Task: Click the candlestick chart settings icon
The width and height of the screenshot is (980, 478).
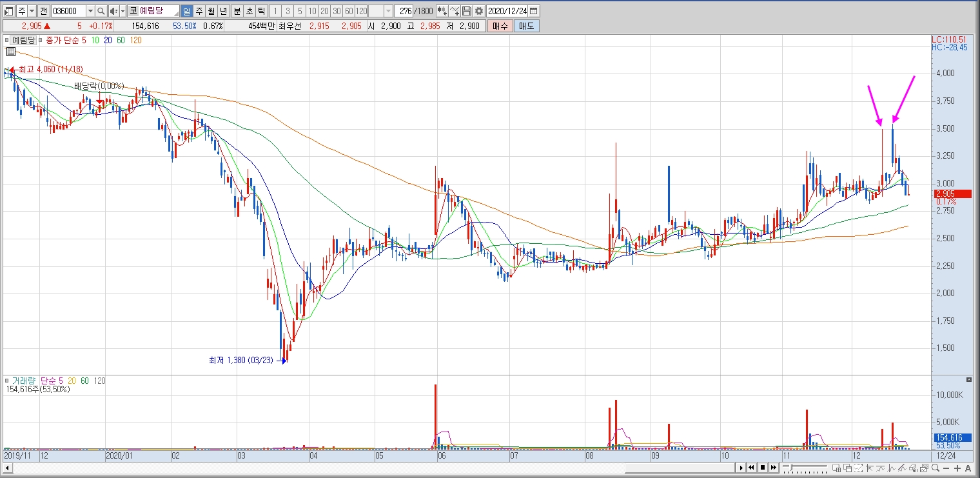Action: (x=442, y=11)
